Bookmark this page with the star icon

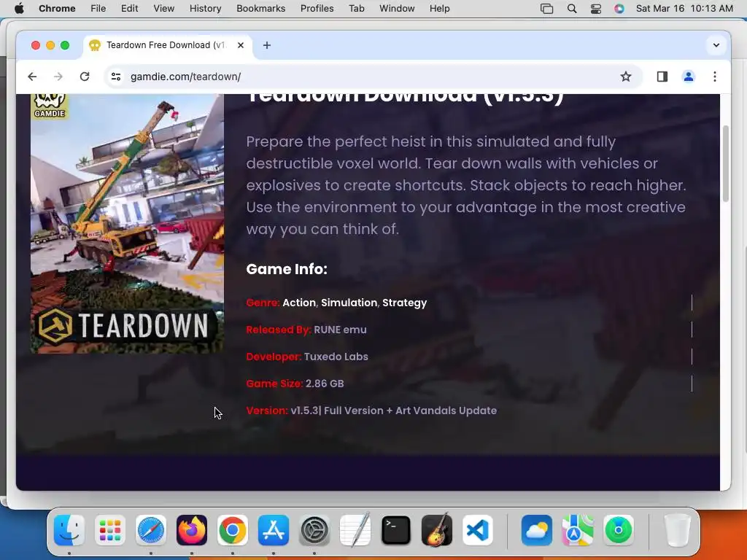[x=625, y=77]
